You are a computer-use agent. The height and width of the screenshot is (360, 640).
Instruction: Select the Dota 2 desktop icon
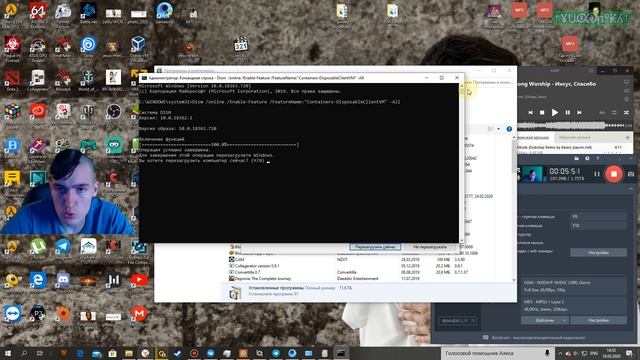12,80
